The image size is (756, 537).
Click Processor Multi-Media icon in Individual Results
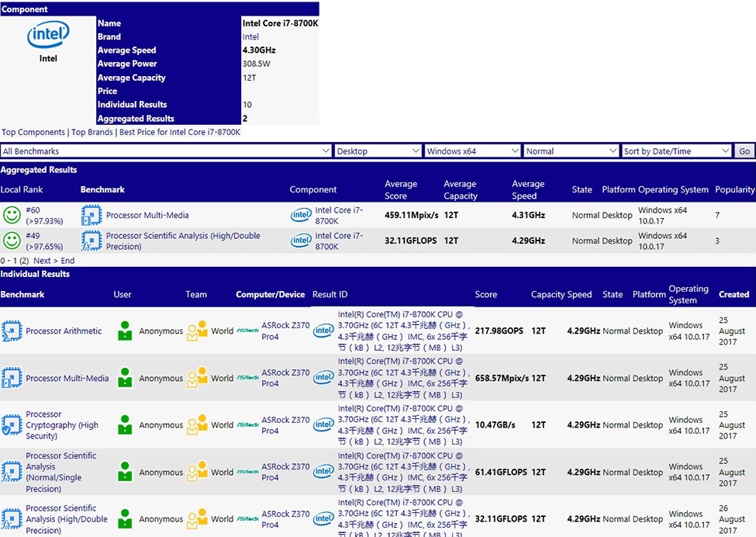(12, 378)
